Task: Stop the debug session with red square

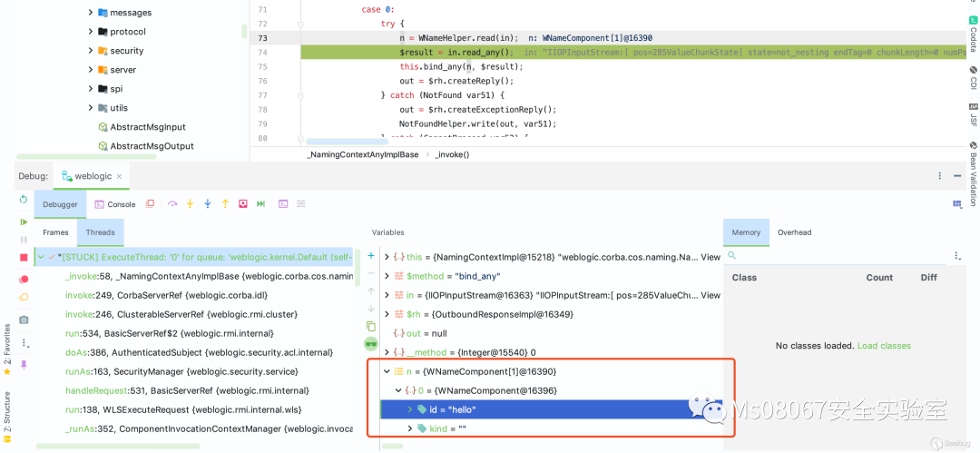Action: (24, 257)
